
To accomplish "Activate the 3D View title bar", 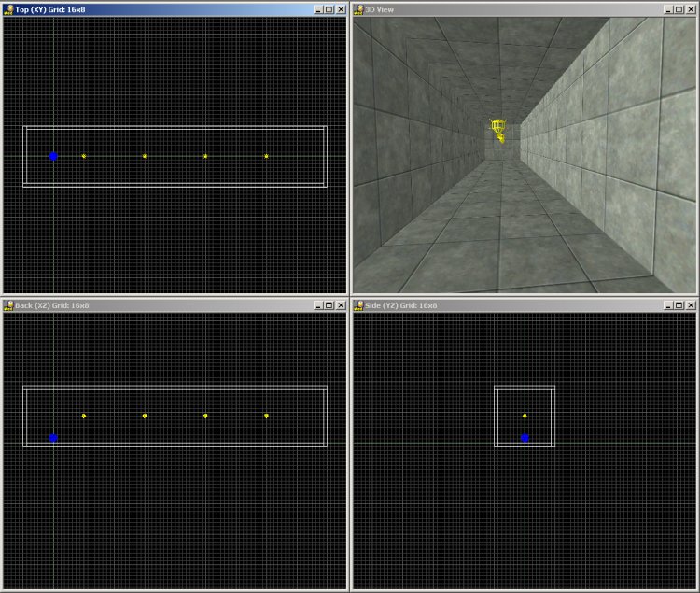I will [513, 9].
